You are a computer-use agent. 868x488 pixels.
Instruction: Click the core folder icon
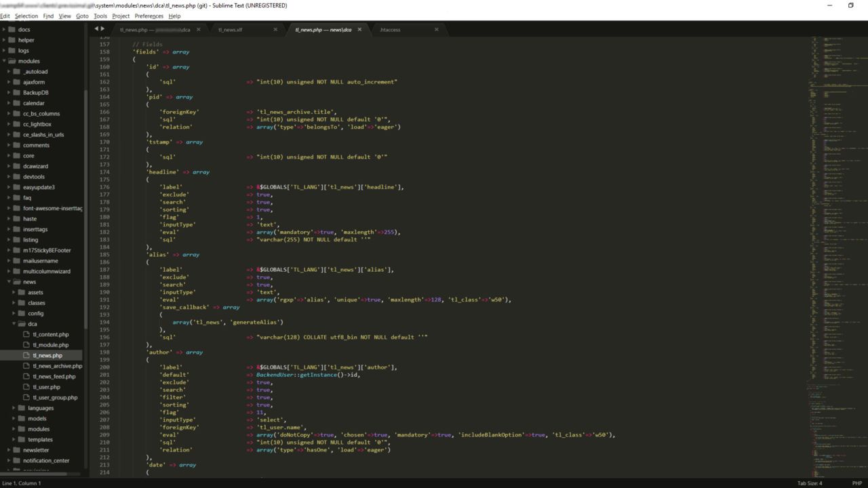click(x=17, y=155)
